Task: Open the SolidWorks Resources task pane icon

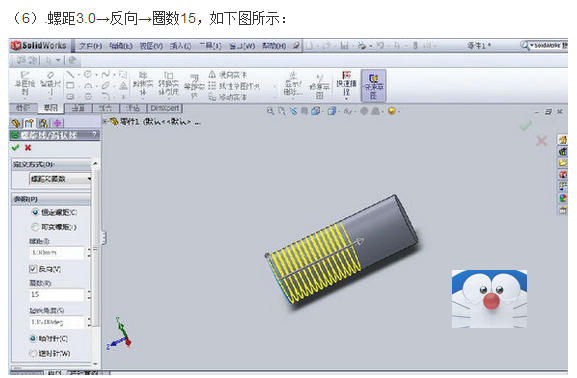Action: pyautogui.click(x=563, y=139)
